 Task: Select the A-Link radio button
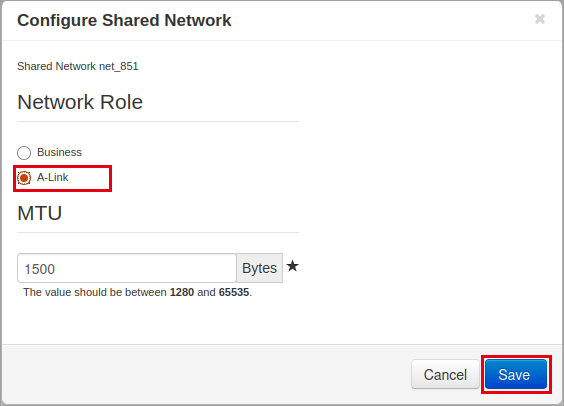tap(24, 178)
